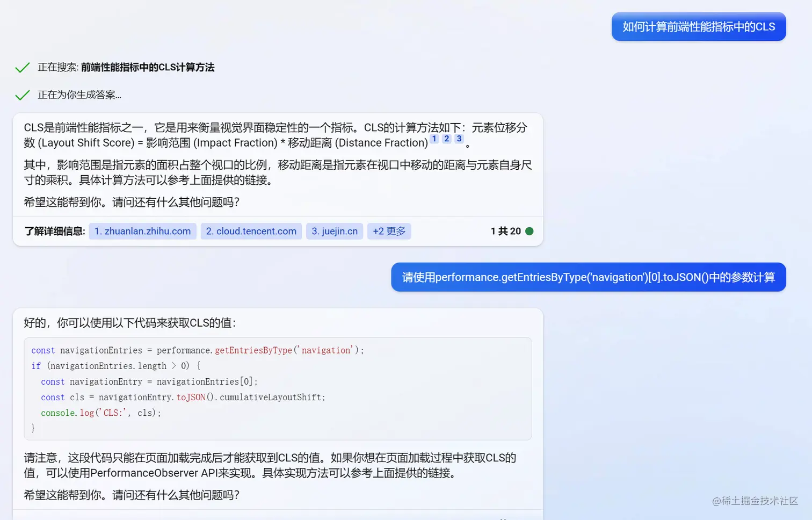Viewport: 812px width, 520px height.
Task: Open the zhuanlan.zhihu.com source link
Action: tap(142, 231)
